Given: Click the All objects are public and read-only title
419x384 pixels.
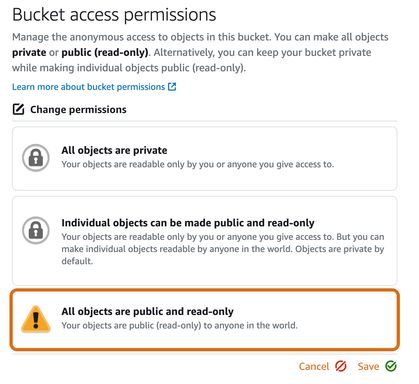Looking at the screenshot, I should [x=147, y=311].
